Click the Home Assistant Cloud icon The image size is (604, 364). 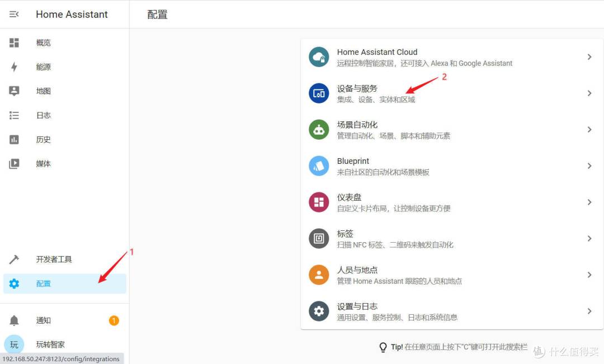[x=319, y=57]
